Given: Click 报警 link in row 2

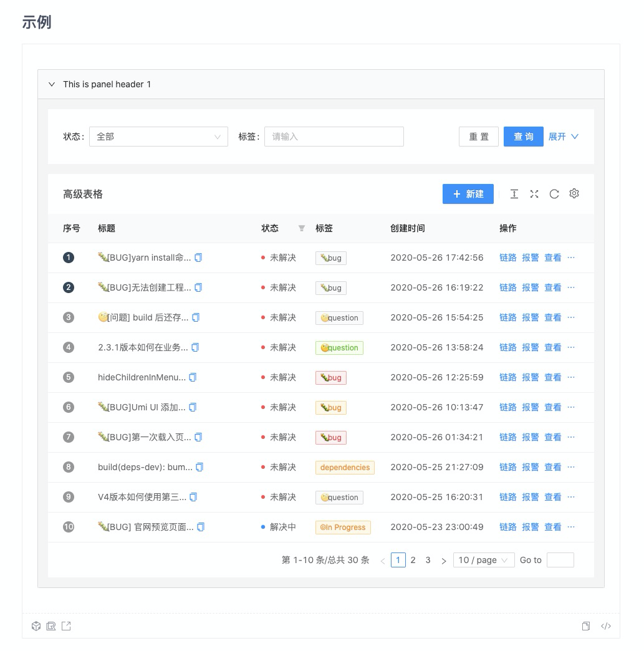Looking at the screenshot, I should point(531,287).
